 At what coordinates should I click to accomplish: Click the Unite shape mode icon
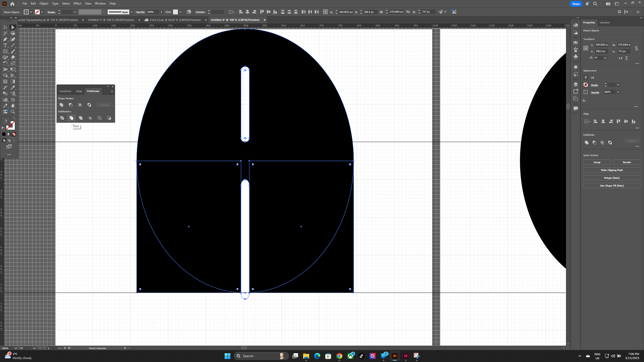pos(61,105)
